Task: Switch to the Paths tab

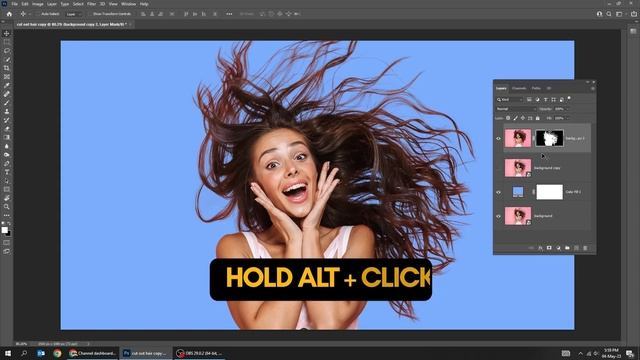Action: [536, 88]
